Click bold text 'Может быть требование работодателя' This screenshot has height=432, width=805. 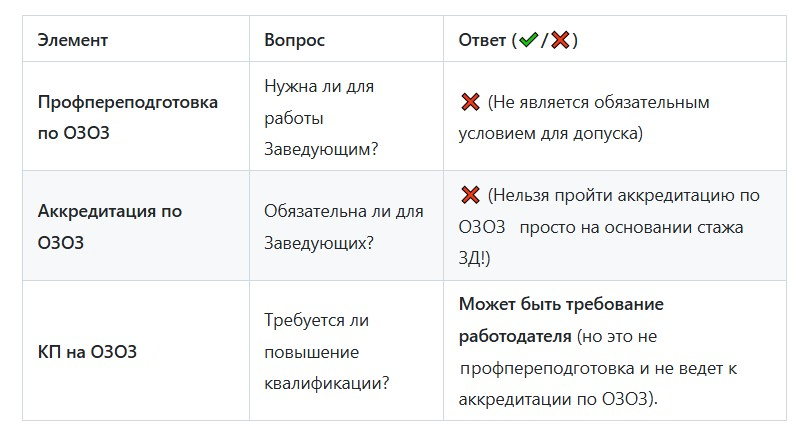[x=560, y=320]
